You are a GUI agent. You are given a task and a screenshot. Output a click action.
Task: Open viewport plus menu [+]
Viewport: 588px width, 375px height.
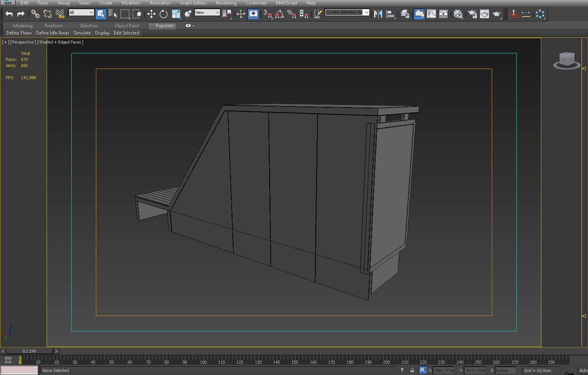tap(5, 42)
